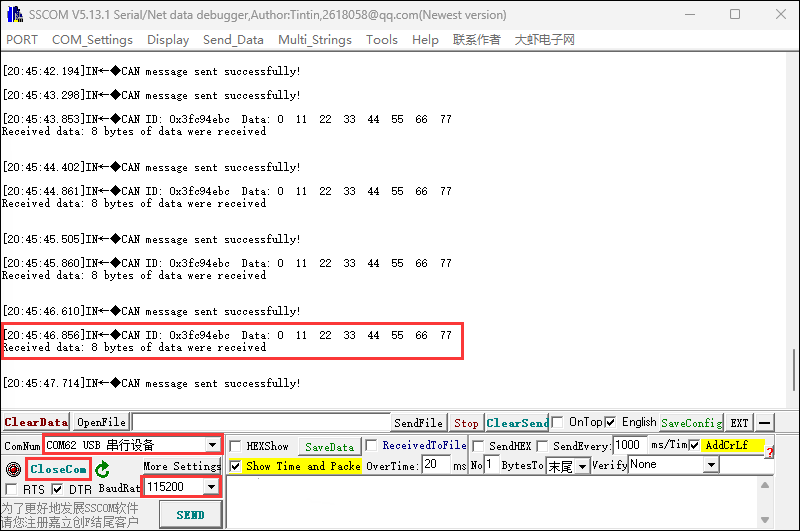Uncheck Show Time and Packe checkbox
Image resolution: width=800 pixels, height=531 pixels.
tap(235, 466)
